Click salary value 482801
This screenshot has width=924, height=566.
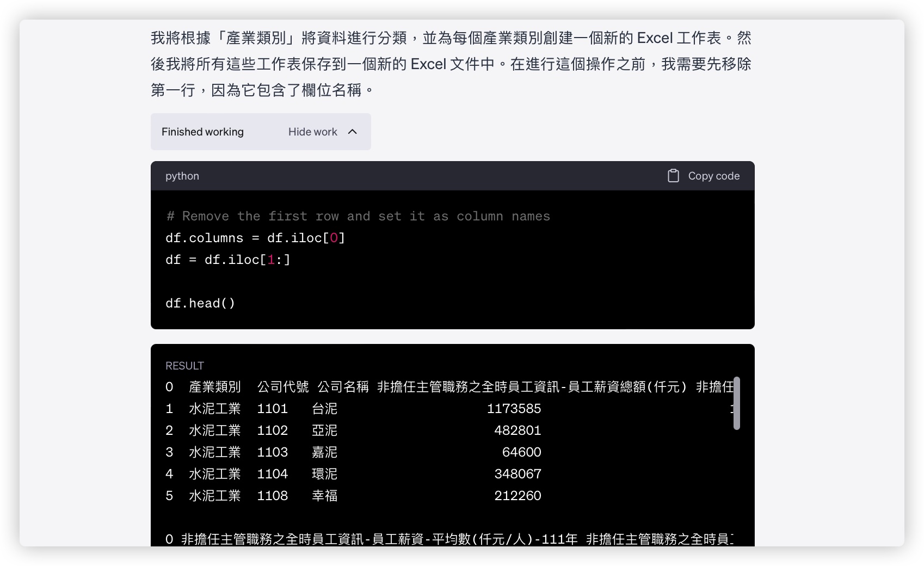[x=518, y=430]
